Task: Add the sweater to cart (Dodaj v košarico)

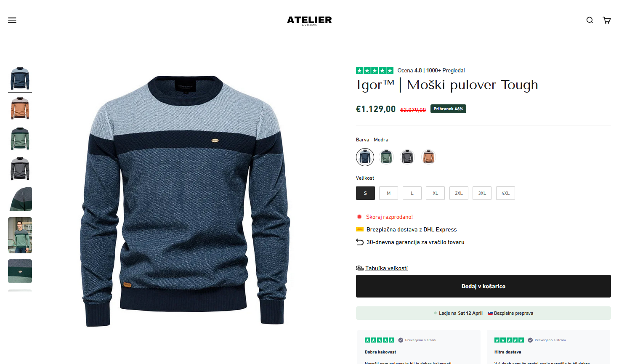Action: (x=483, y=286)
